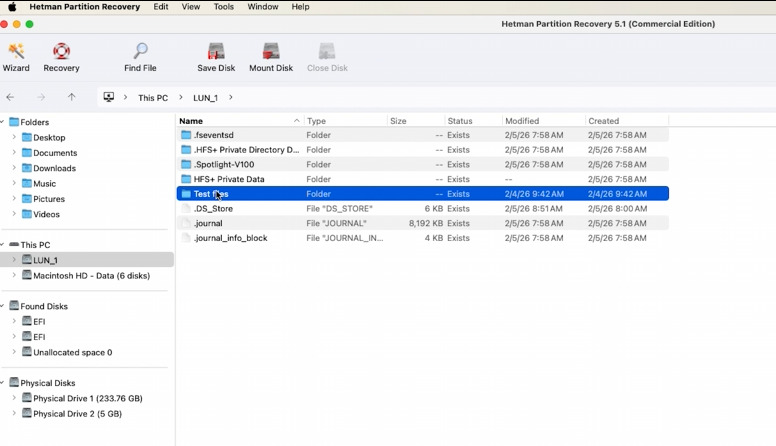Screen dimensions: 776x446
Task: Click the Macintosh HD - Data disk icon
Action: [x=27, y=275]
